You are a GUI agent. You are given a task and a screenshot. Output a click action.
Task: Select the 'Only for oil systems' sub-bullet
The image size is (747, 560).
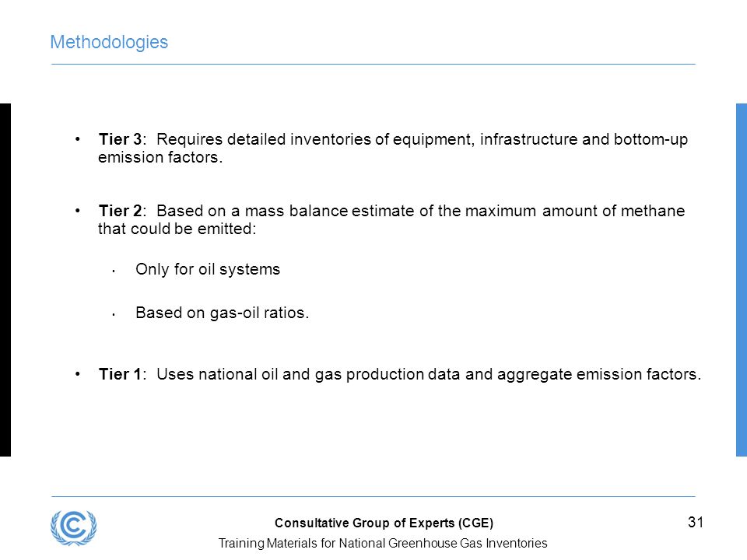208,269
